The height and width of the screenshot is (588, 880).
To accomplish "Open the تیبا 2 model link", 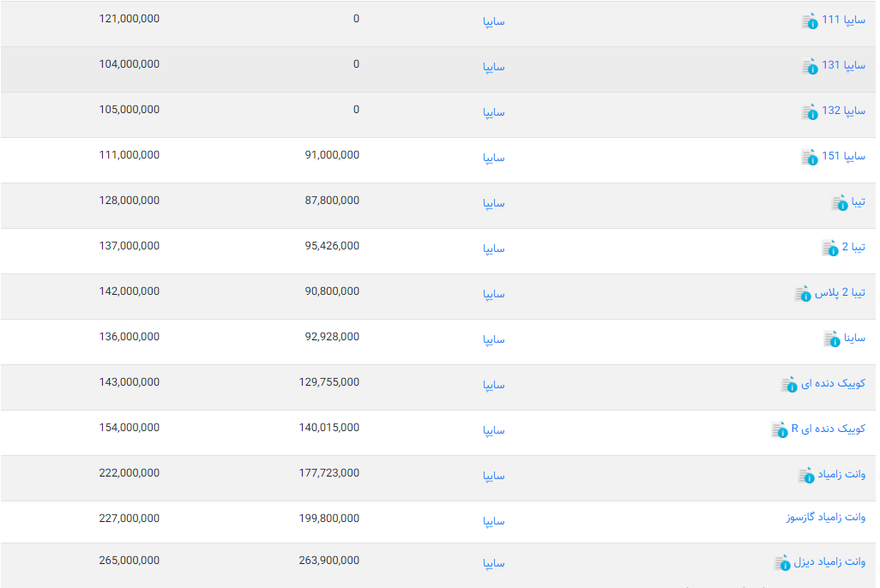I will [x=853, y=247].
